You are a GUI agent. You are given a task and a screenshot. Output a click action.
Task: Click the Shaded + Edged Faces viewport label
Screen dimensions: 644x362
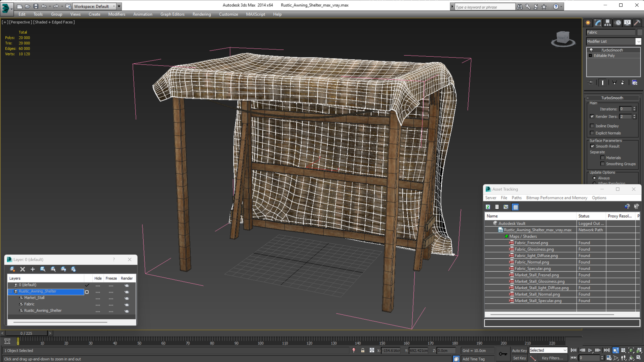[54, 22]
